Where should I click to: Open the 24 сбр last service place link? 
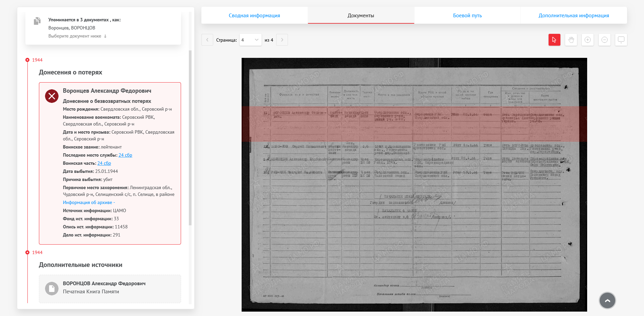pos(125,155)
